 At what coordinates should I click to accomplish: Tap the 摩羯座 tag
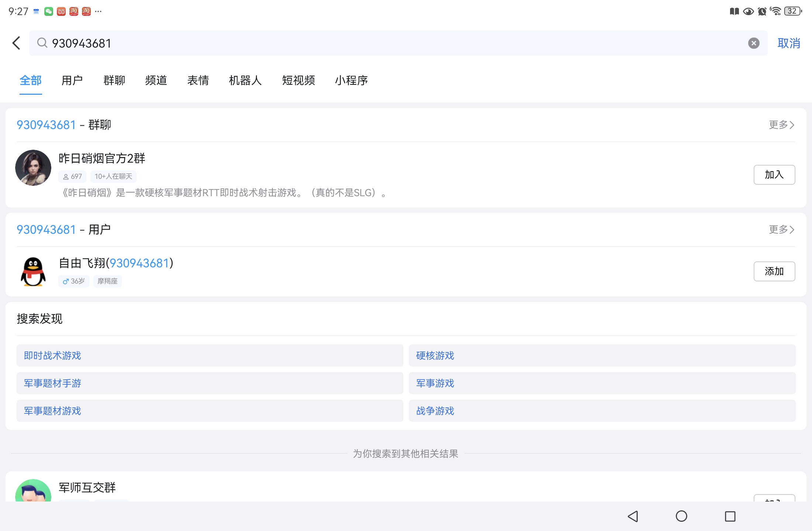pyautogui.click(x=107, y=281)
